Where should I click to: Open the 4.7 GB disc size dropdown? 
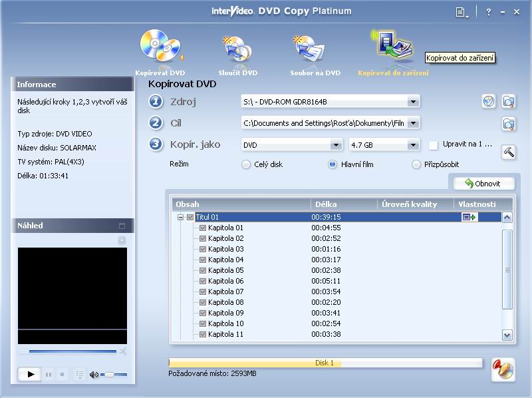click(x=413, y=145)
